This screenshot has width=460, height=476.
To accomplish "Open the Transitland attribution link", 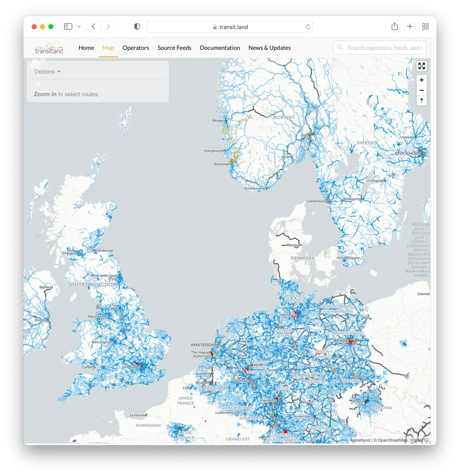I will point(360,440).
